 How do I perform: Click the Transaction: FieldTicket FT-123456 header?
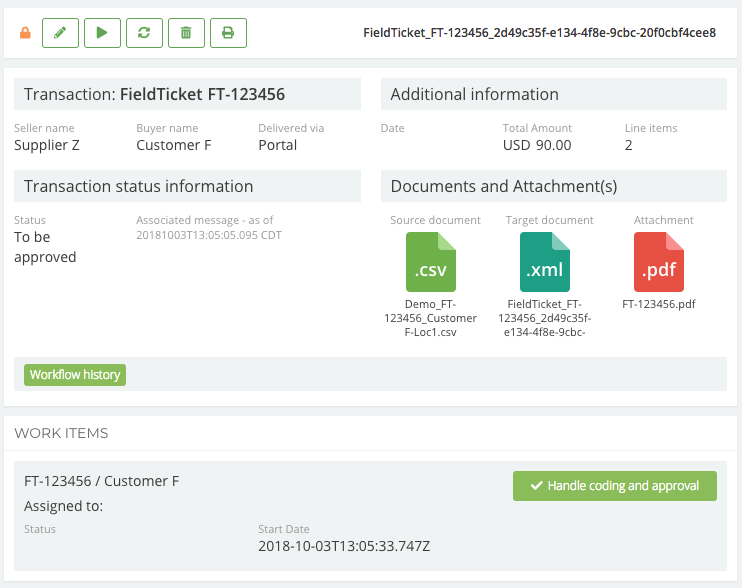pos(154,95)
